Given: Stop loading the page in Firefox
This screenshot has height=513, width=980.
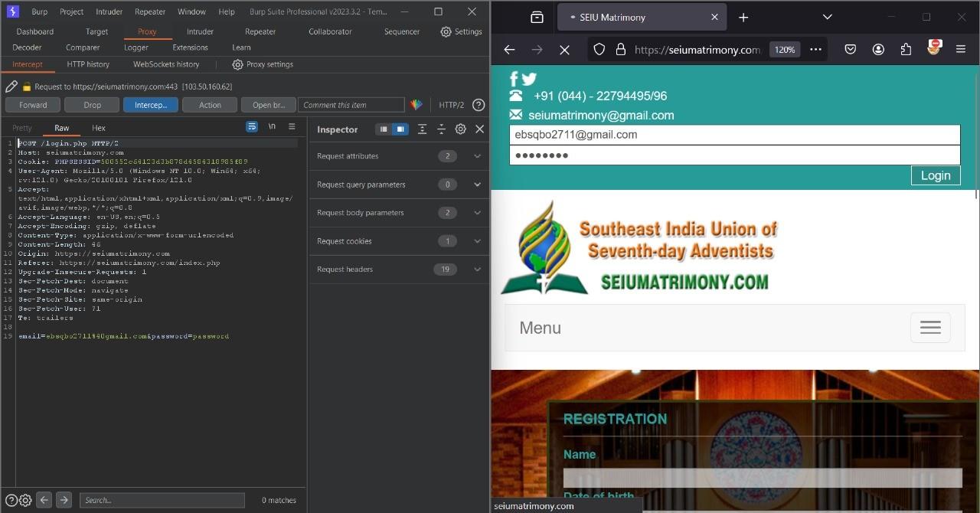Looking at the screenshot, I should click(564, 49).
